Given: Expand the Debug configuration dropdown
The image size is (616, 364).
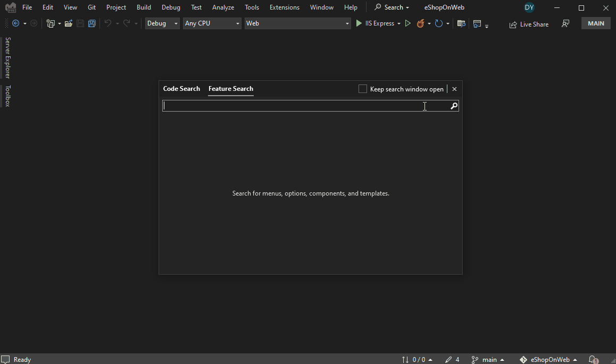Looking at the screenshot, I should [x=162, y=23].
